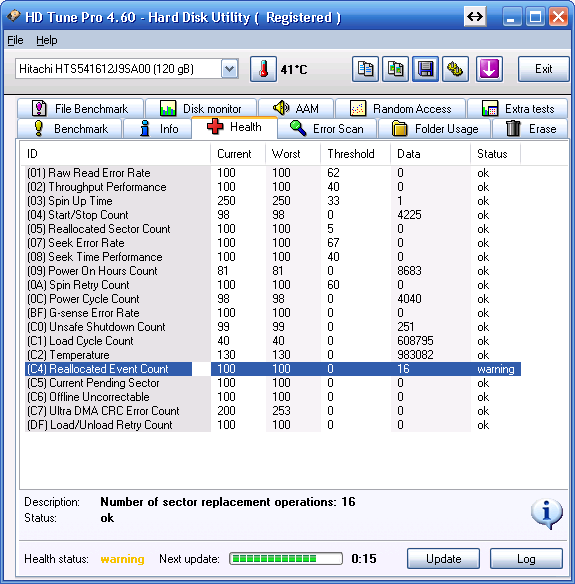Click the Current column header
This screenshot has height=584, width=575.
[238, 154]
